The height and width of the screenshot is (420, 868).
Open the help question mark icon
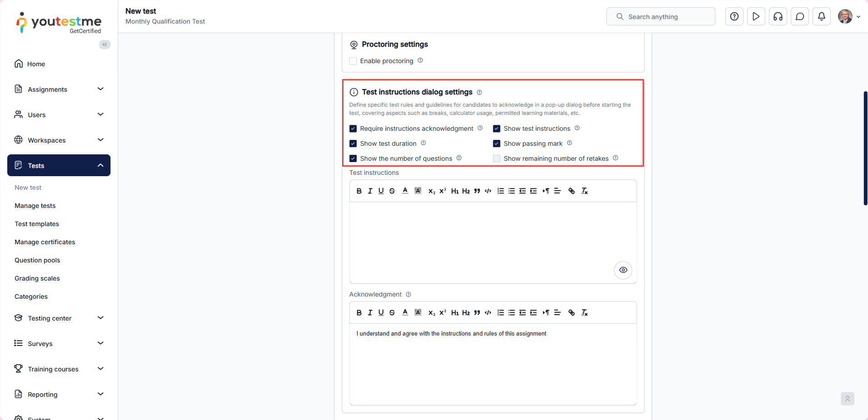pyautogui.click(x=734, y=17)
